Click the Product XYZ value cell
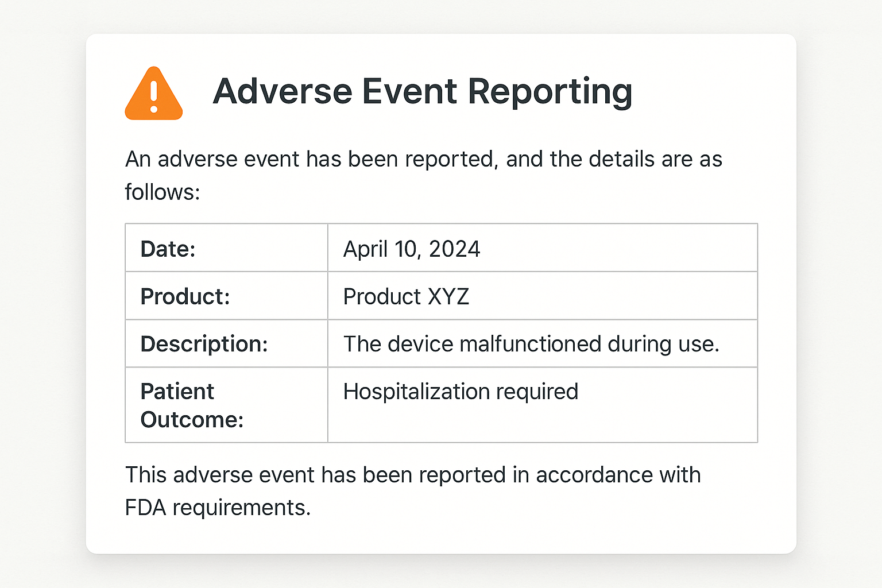The width and height of the screenshot is (882, 588). click(x=543, y=296)
